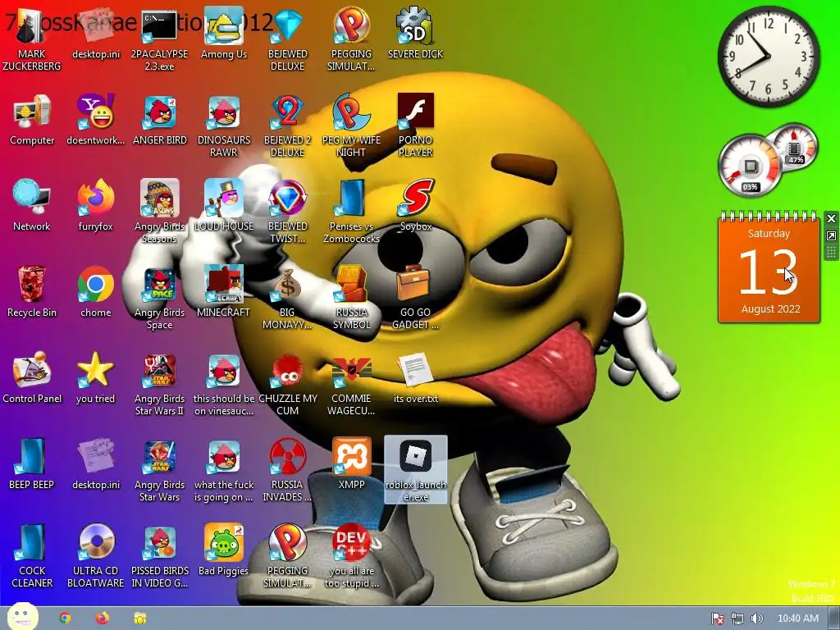Open the BEJEWED 2 DELUXE shortcut
840x630 pixels.
click(x=288, y=125)
